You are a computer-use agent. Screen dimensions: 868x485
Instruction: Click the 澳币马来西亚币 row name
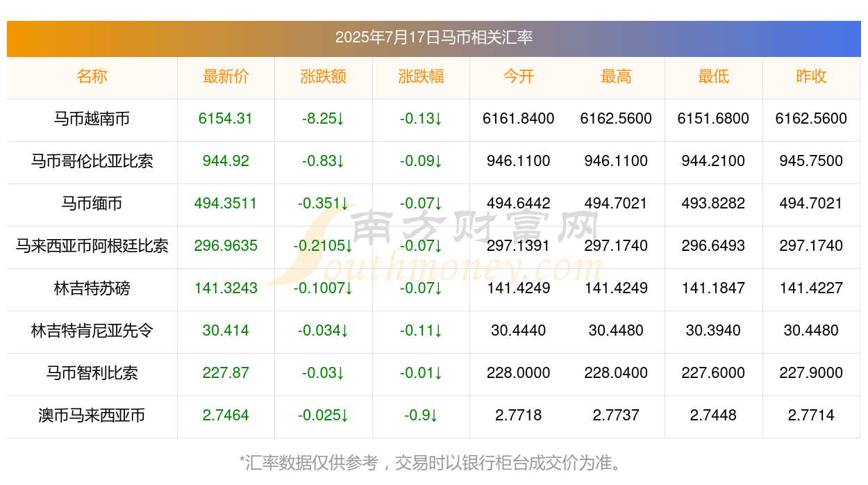point(92,416)
